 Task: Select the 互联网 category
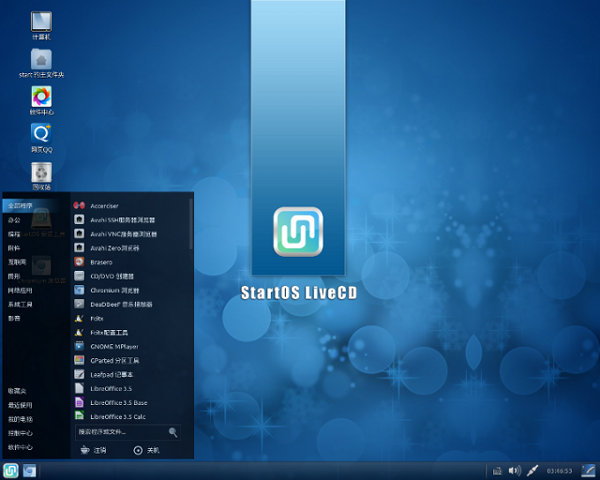17,261
